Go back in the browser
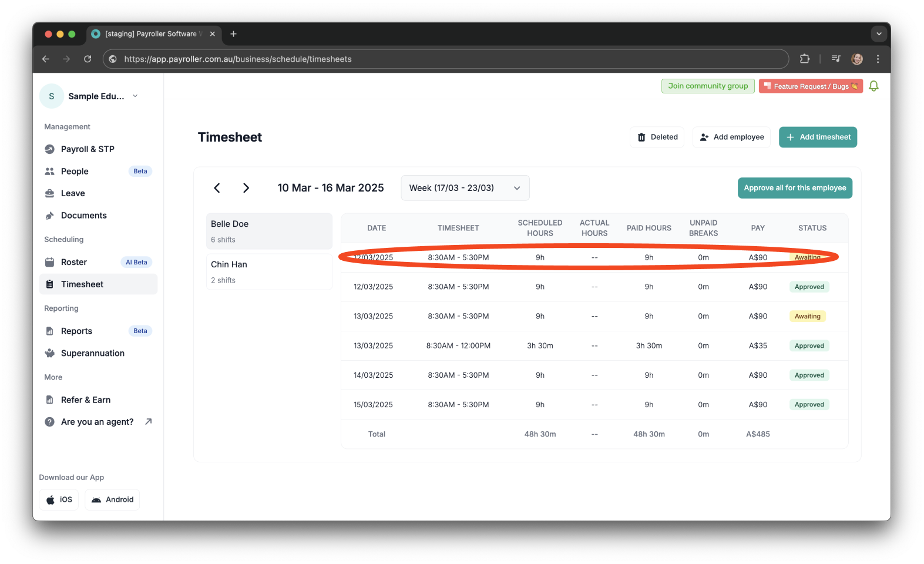Screen dimensions: 924x564 (x=46, y=59)
